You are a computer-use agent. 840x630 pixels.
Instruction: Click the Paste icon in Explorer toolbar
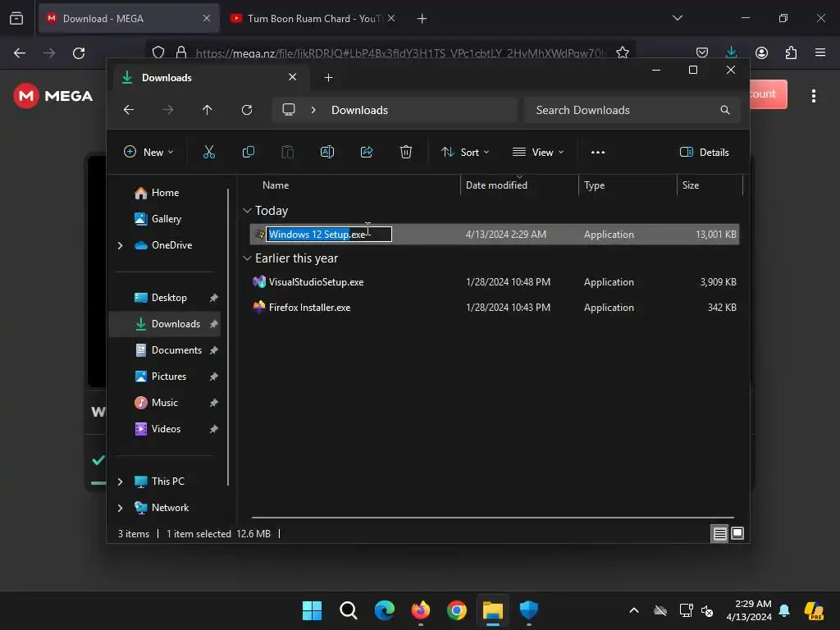point(288,152)
